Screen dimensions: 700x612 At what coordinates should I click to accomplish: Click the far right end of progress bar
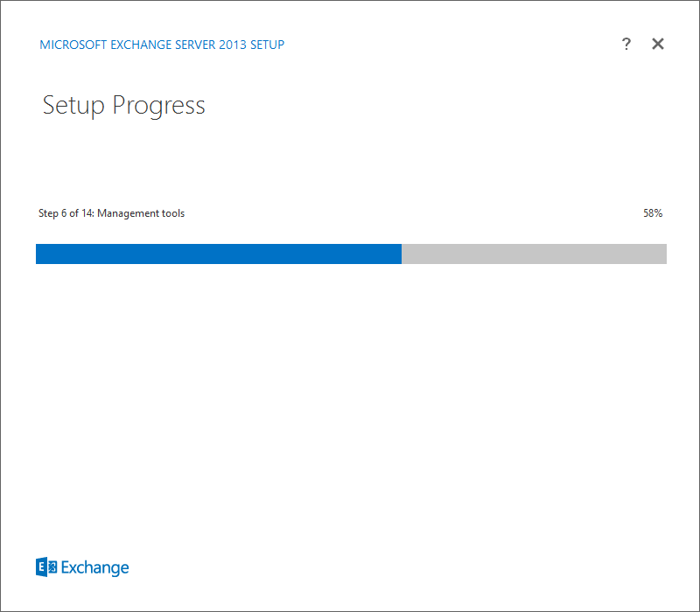[x=663, y=254]
